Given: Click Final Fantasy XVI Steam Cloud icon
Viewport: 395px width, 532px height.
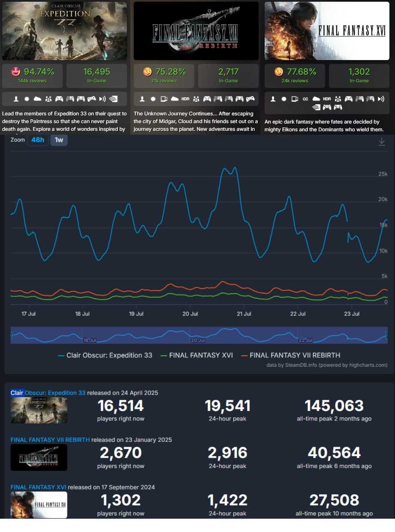Looking at the screenshot, I should pyautogui.click(x=316, y=99).
